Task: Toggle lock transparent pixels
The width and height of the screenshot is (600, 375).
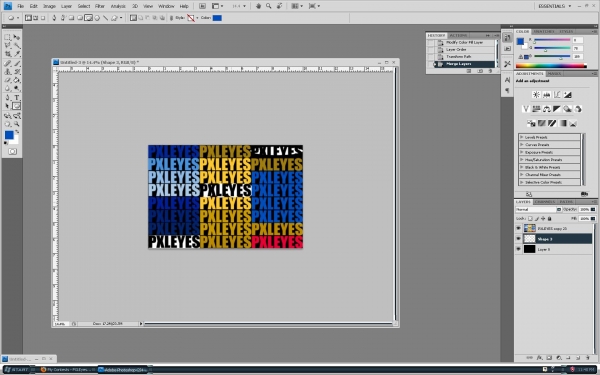Action: pos(530,218)
